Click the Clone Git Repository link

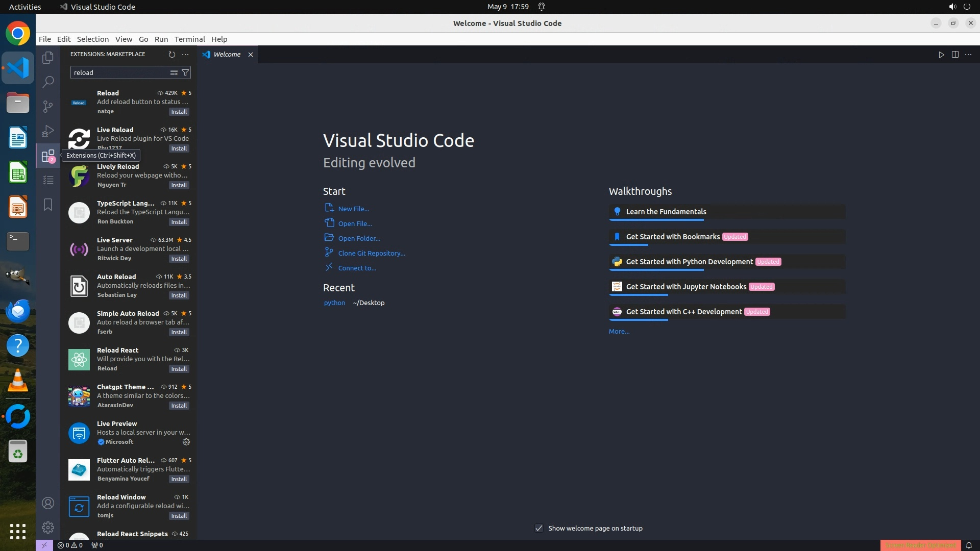(371, 253)
